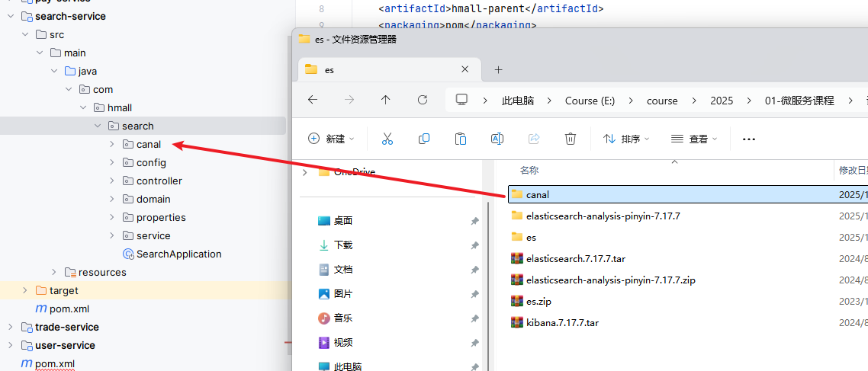Click the Copy icon in explorer toolbar

(x=424, y=139)
